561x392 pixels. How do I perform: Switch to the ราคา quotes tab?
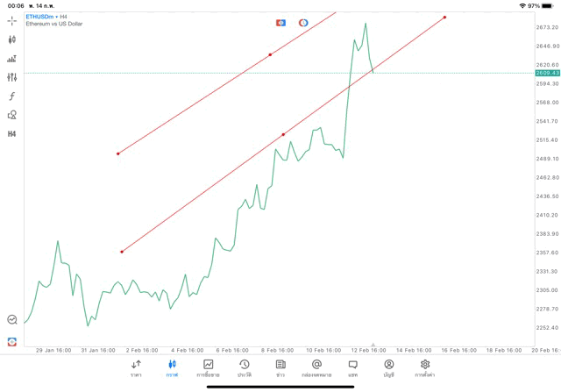[x=136, y=367]
